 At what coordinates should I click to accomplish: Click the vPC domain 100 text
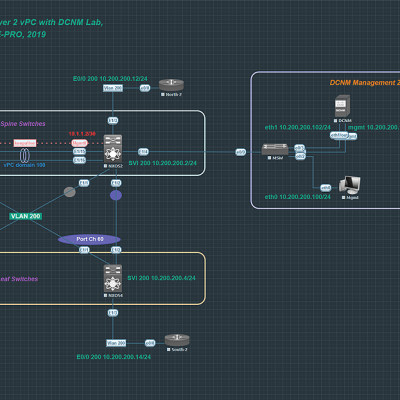[x=24, y=165]
